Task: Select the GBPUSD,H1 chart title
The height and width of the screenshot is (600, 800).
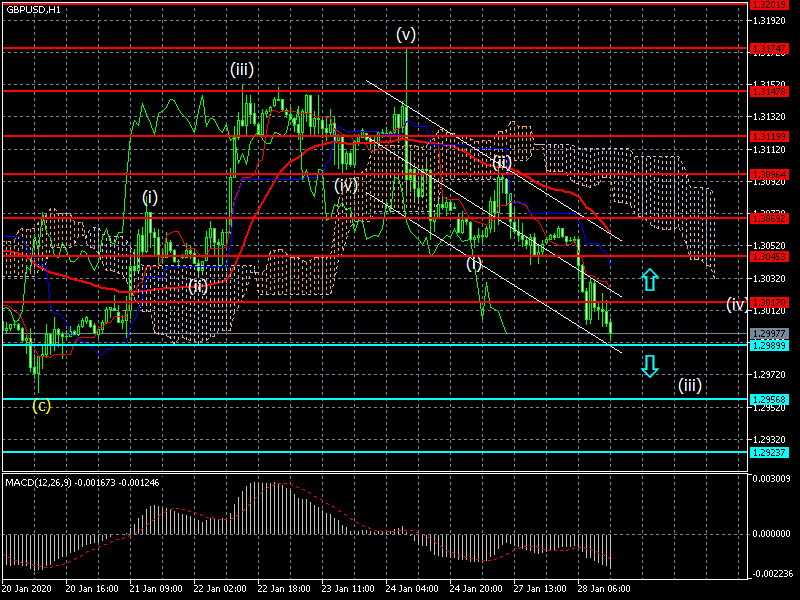Action: [x=33, y=10]
